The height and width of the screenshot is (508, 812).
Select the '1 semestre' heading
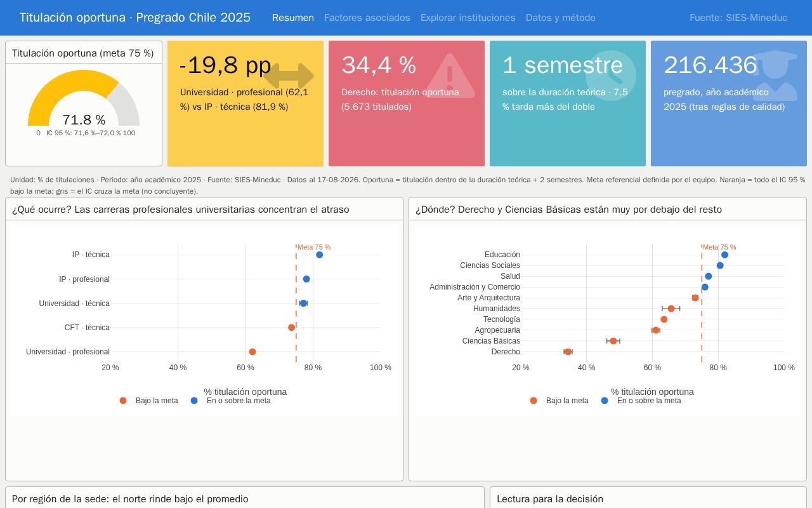(563, 65)
